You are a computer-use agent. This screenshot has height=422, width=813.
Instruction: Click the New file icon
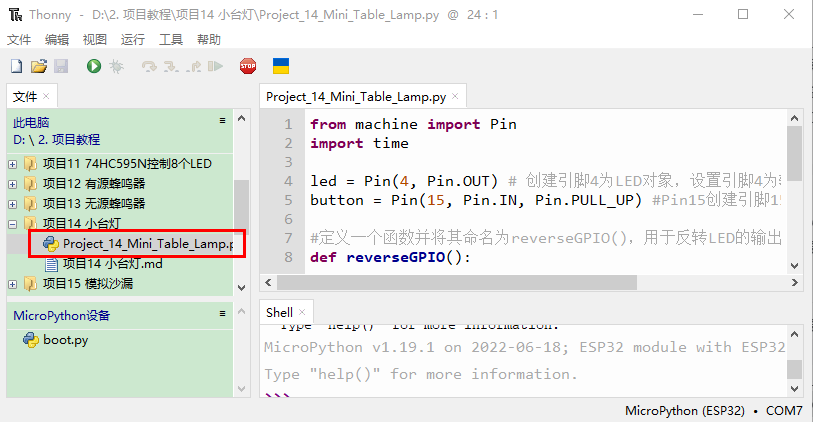(x=16, y=66)
